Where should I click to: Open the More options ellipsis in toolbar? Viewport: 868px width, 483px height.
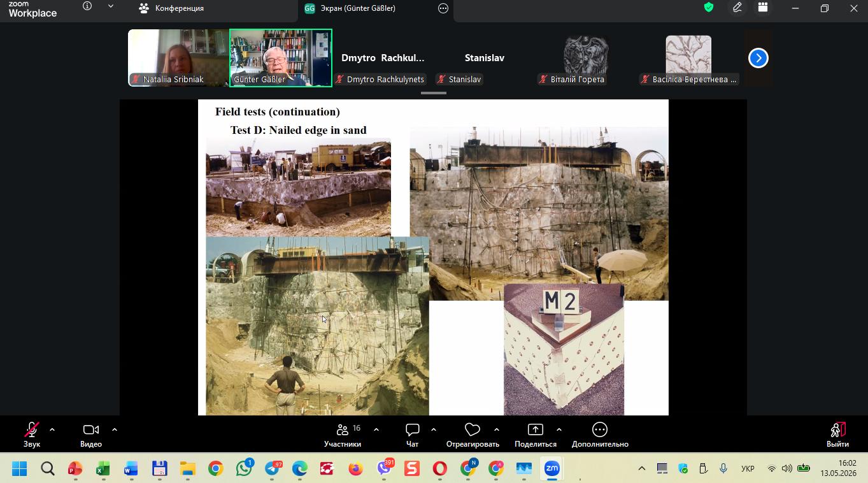tap(600, 429)
